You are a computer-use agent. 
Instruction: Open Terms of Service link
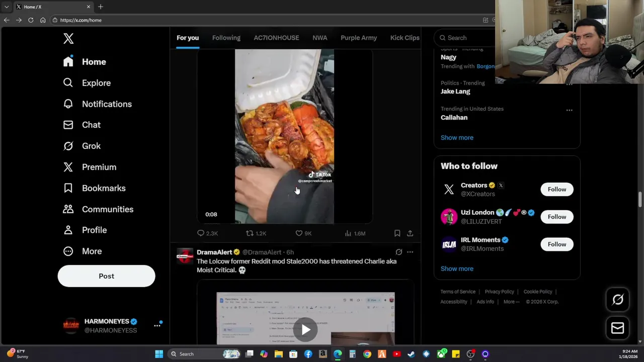click(x=458, y=292)
